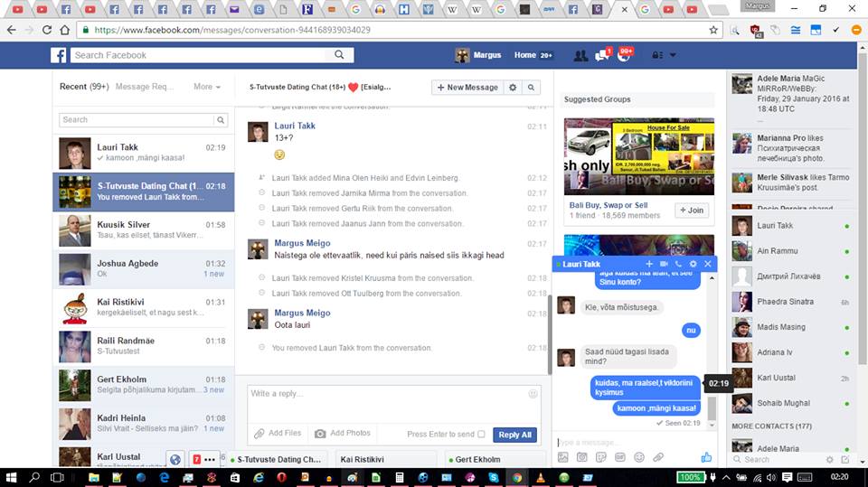The image size is (868, 487).
Task: Open chat sidebar options gear
Action: [829, 459]
